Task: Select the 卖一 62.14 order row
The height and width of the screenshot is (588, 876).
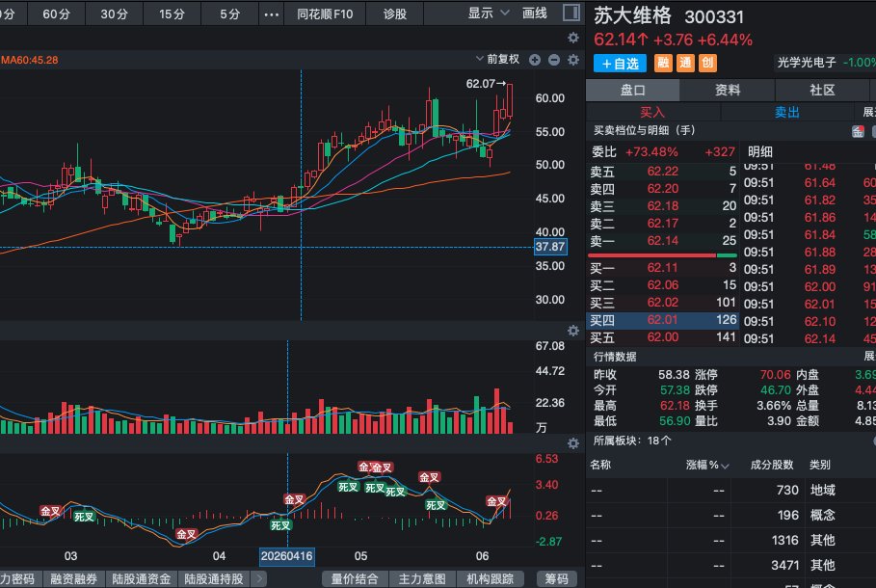Action: click(663, 240)
